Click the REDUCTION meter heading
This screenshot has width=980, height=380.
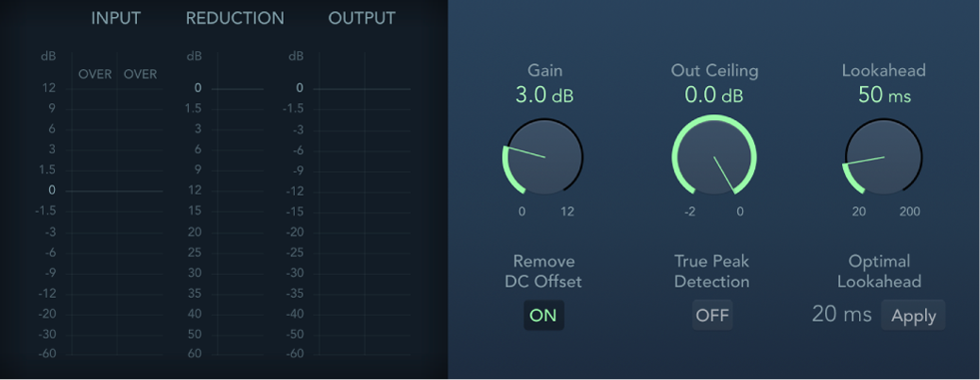[x=234, y=19]
